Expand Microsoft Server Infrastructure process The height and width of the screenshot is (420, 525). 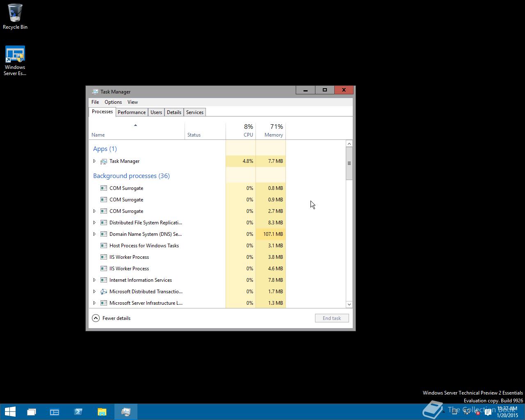(x=94, y=303)
